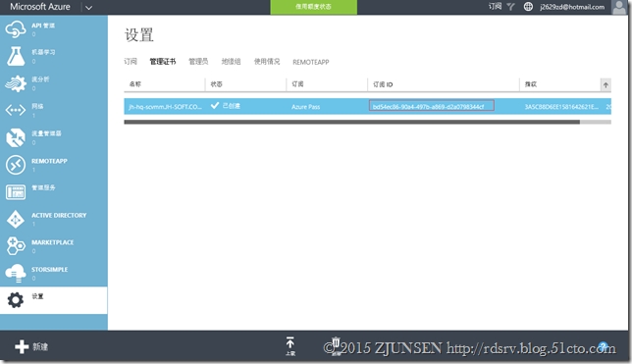Sort by the 名称 column header
The width and height of the screenshot is (632, 364).
coord(135,84)
